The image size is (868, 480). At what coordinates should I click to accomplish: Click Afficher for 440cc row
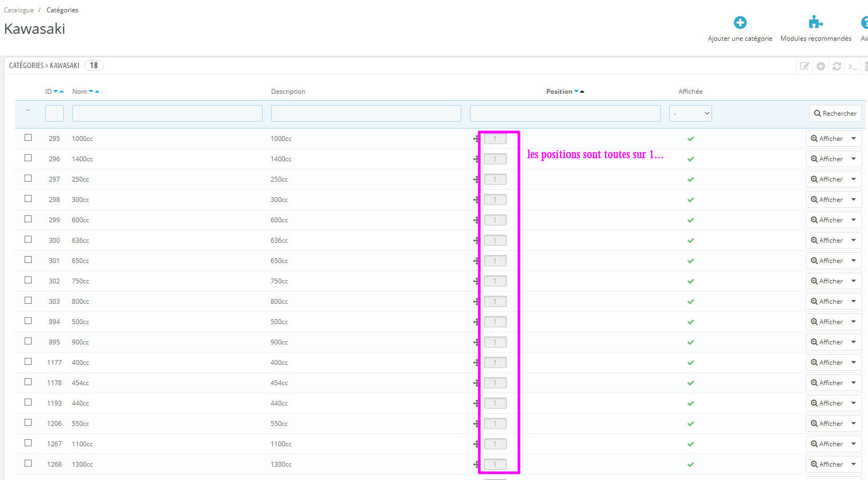[x=827, y=403]
